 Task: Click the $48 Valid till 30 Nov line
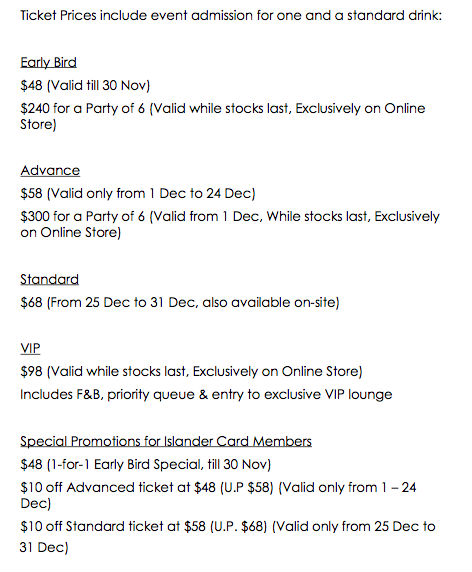(85, 85)
